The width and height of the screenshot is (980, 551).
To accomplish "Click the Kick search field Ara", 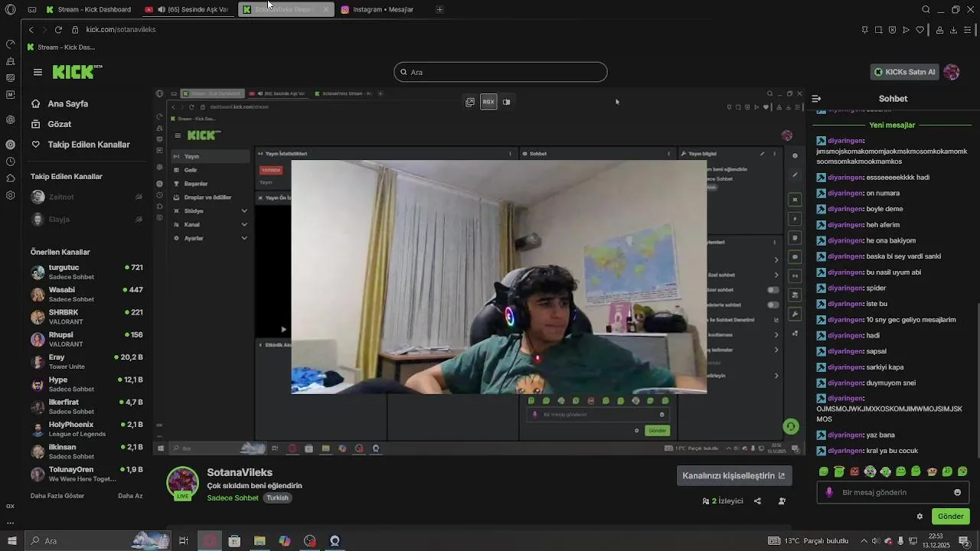I will 501,72.
